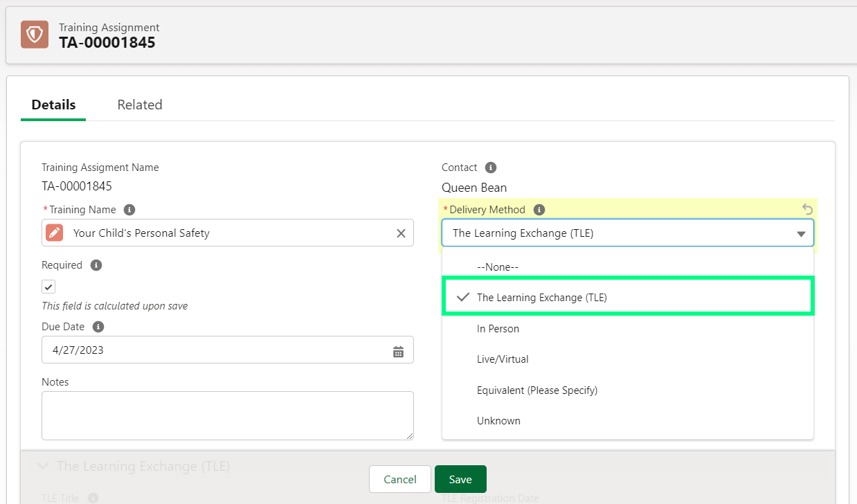Click the Training Name info icon
Image resolution: width=857 pixels, height=504 pixels.
(129, 210)
